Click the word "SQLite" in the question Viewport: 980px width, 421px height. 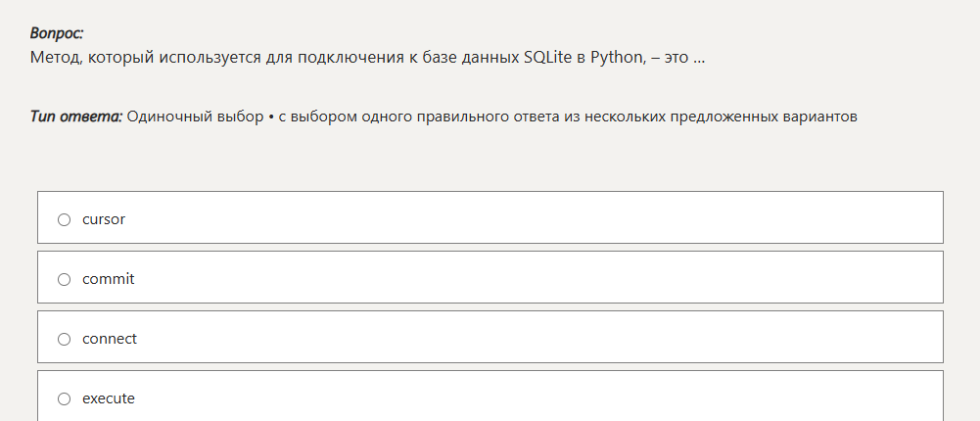(536, 57)
